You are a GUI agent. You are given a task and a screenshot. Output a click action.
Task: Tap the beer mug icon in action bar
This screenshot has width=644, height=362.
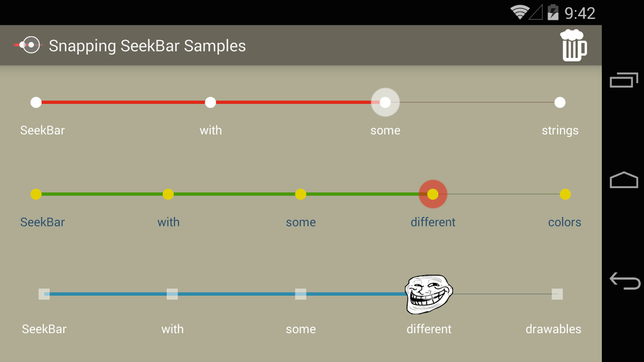click(x=574, y=45)
